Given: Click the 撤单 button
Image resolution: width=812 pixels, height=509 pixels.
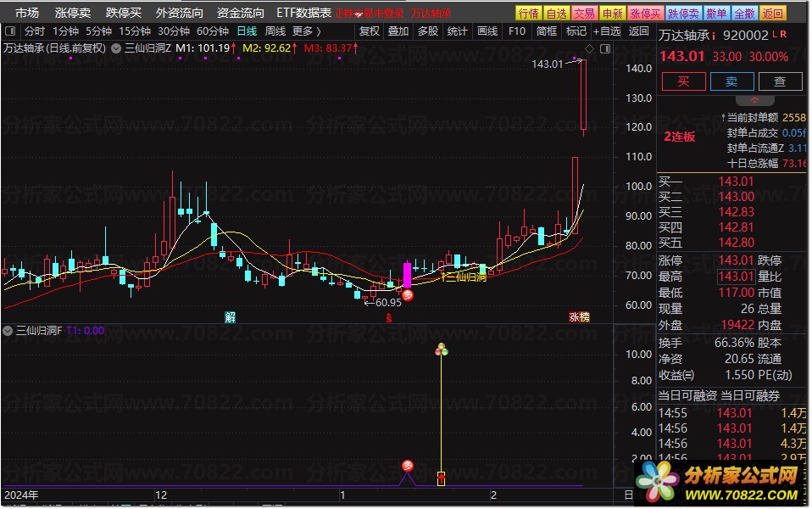Looking at the screenshot, I should tap(717, 14).
